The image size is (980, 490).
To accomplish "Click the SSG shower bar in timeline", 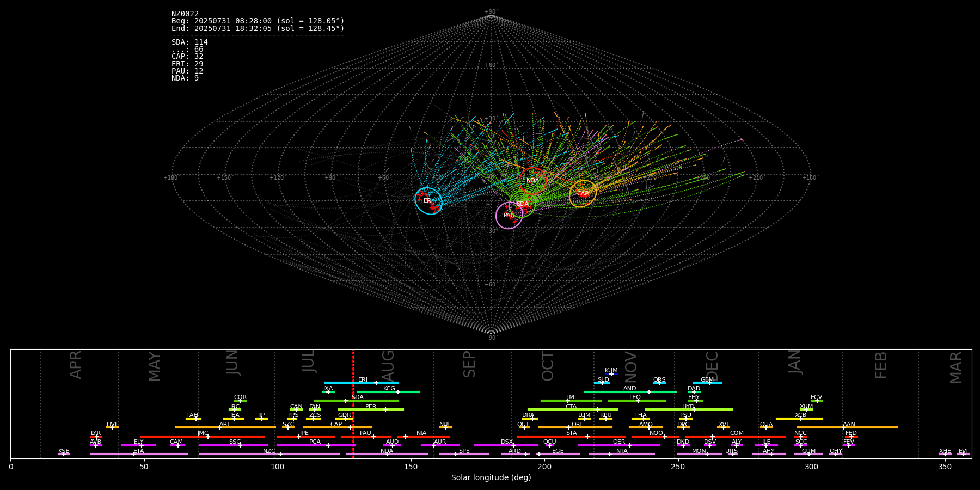I will [234, 445].
